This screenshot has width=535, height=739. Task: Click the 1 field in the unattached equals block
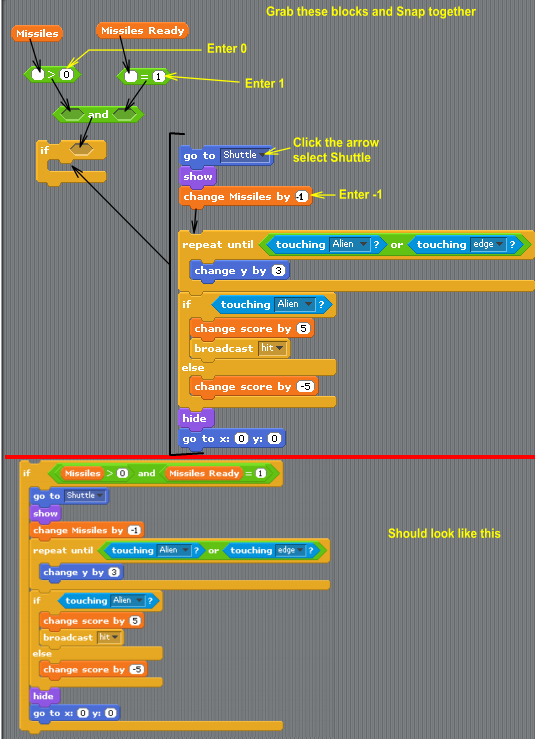(x=159, y=76)
